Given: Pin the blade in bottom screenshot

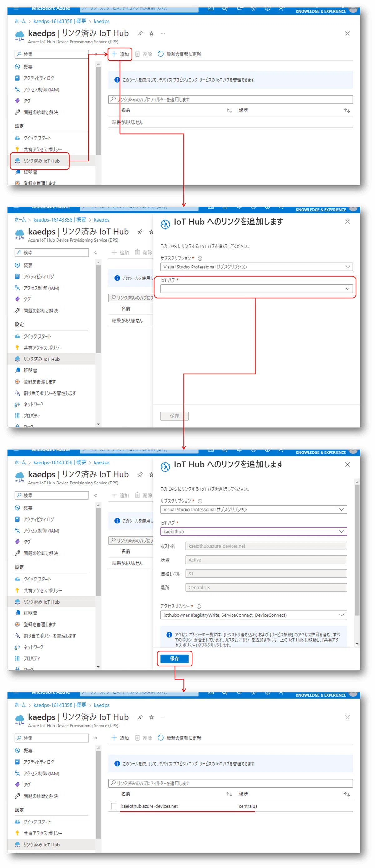Looking at the screenshot, I should (x=140, y=717).
